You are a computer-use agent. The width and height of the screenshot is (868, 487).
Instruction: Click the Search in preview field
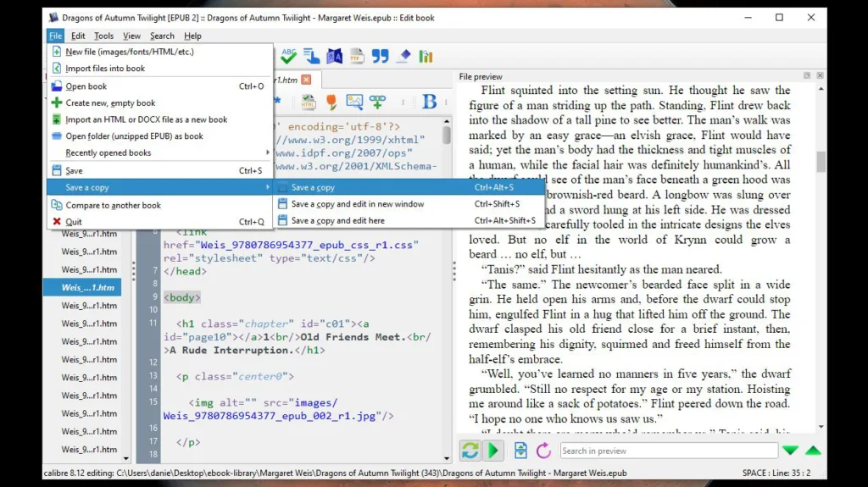coord(669,451)
